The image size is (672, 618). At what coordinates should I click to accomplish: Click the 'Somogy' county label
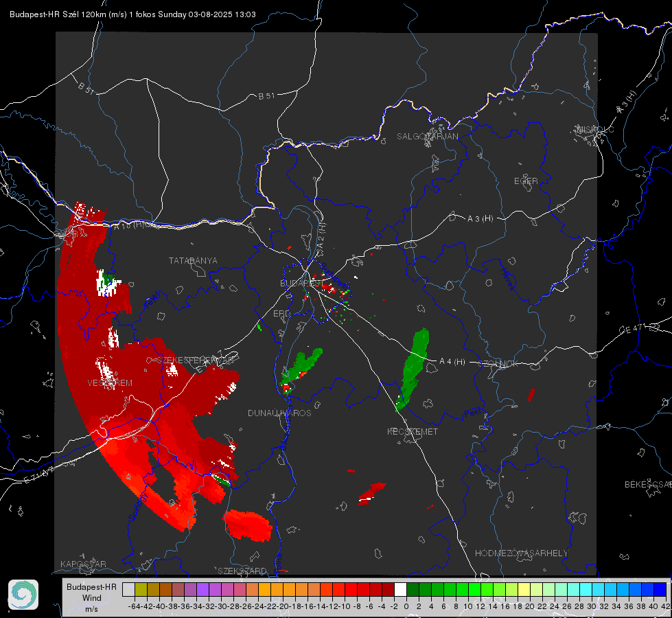point(138,506)
